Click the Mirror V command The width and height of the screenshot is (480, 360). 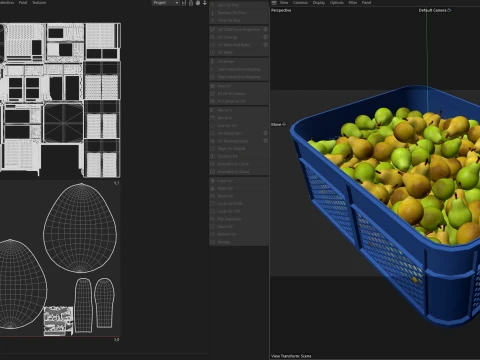coord(239,118)
